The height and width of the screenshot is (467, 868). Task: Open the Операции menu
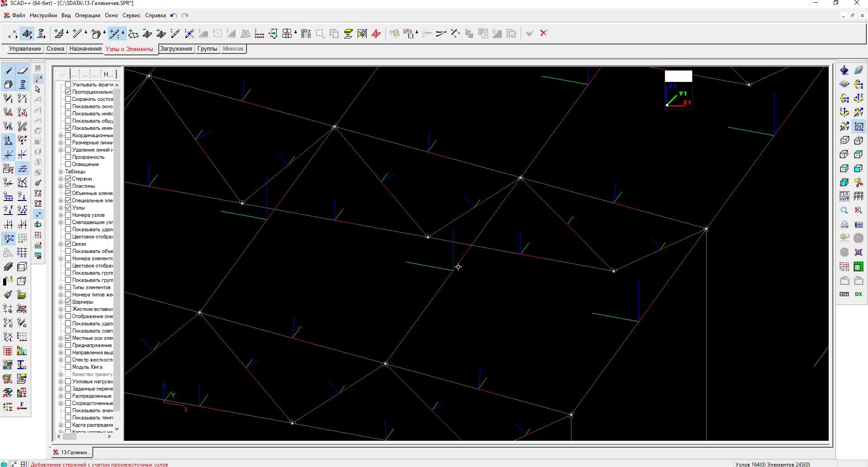[88, 15]
